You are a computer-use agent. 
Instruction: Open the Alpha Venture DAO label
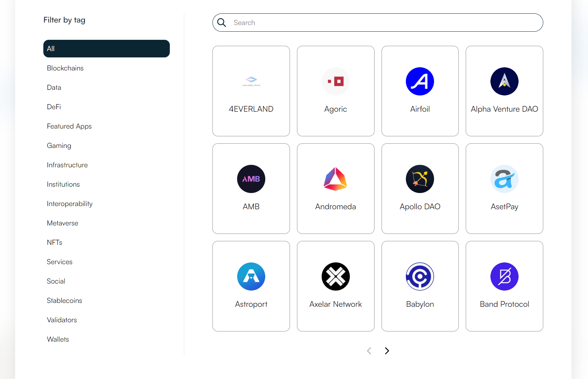click(x=505, y=109)
